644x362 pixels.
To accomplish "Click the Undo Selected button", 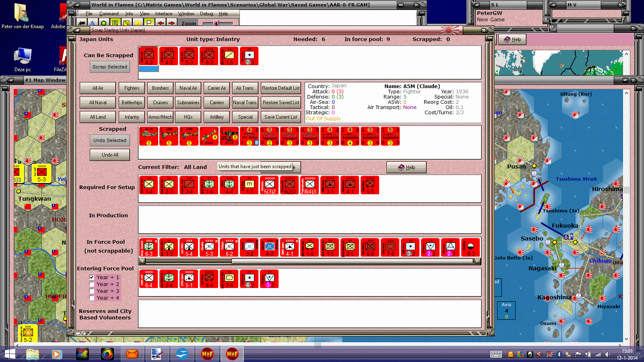I will (x=110, y=140).
